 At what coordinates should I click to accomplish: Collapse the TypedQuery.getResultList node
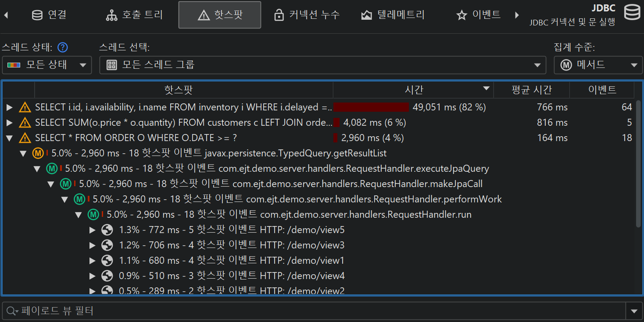point(24,153)
